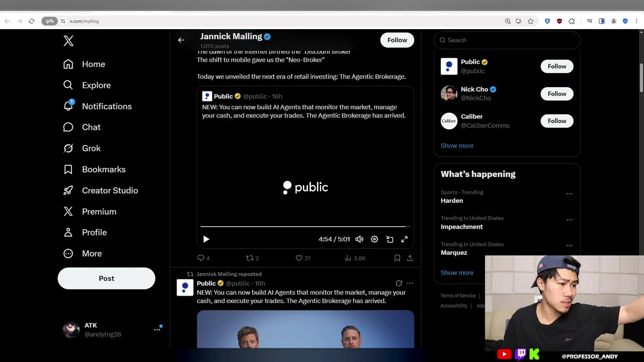Click the red shield extension icon
This screenshot has height=362, width=644.
pyautogui.click(x=559, y=21)
